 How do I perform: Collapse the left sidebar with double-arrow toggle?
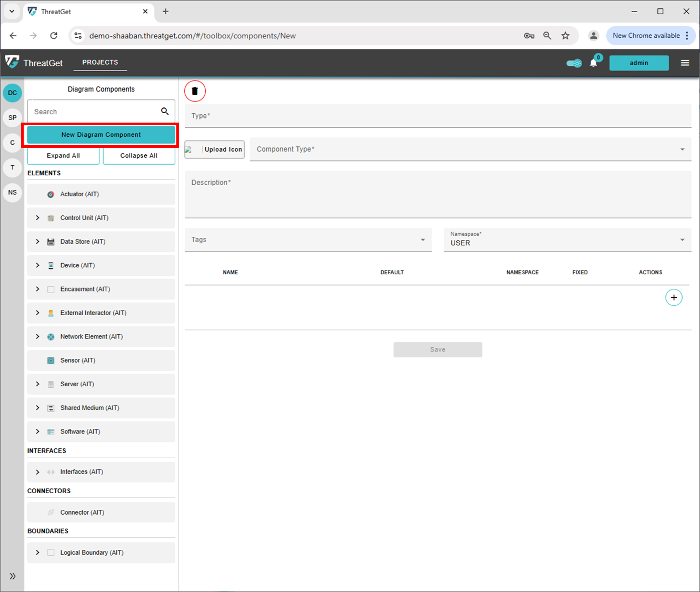[x=12, y=576]
